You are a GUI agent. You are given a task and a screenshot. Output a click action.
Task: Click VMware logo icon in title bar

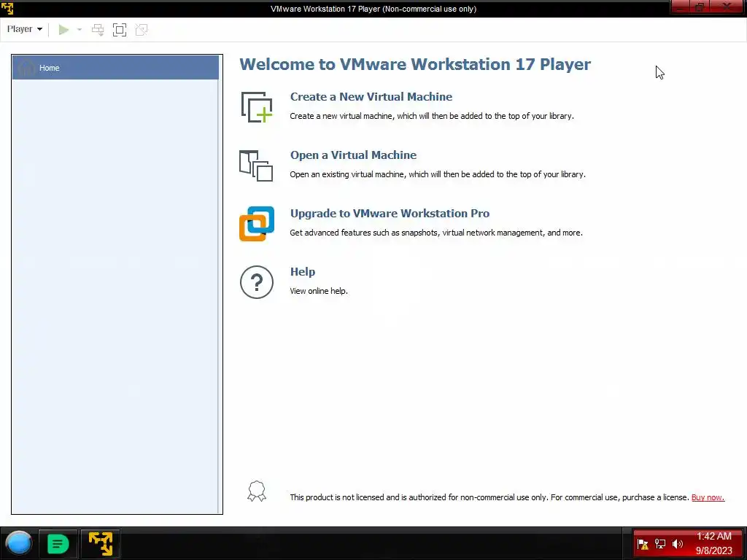coord(7,8)
